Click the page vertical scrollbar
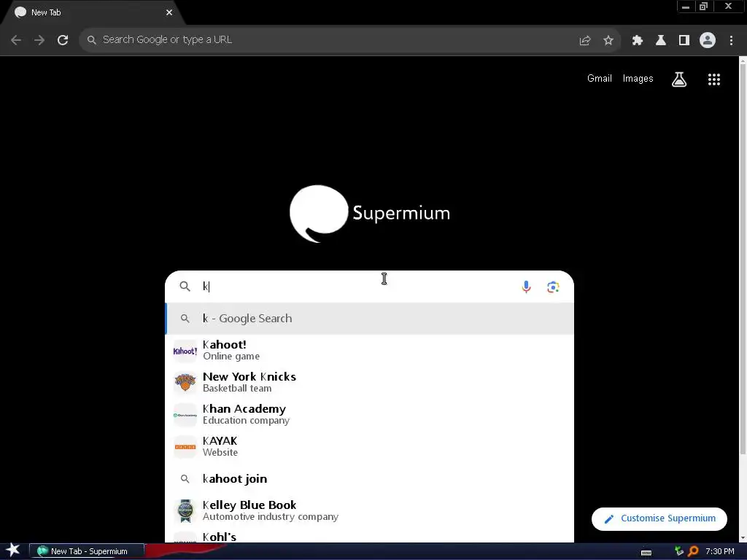The height and width of the screenshot is (560, 747). tap(743, 257)
